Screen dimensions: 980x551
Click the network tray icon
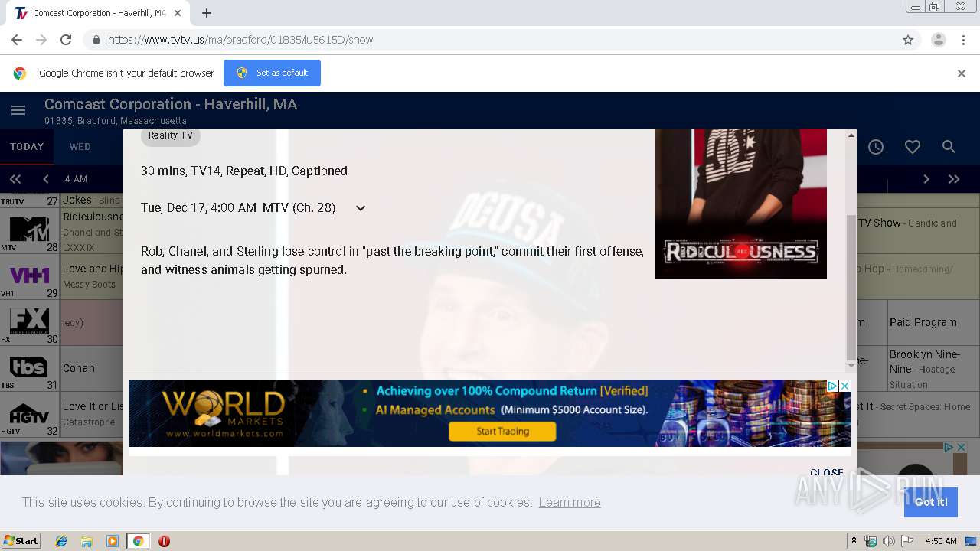point(871,541)
